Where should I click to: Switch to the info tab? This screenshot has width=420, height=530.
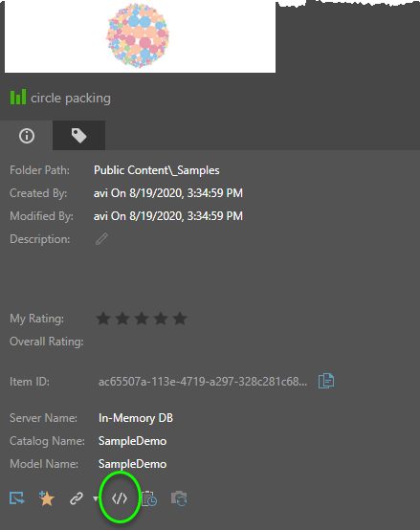27,136
